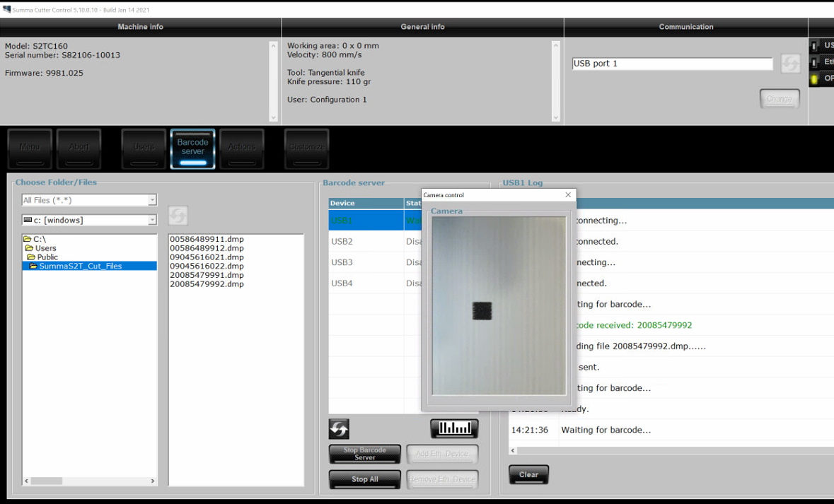Click the Clear log button

pos(528,475)
